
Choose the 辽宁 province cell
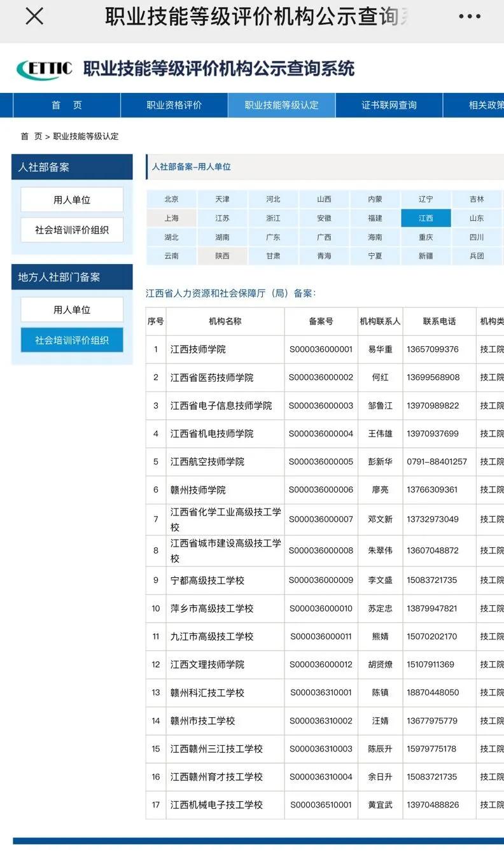tap(426, 199)
